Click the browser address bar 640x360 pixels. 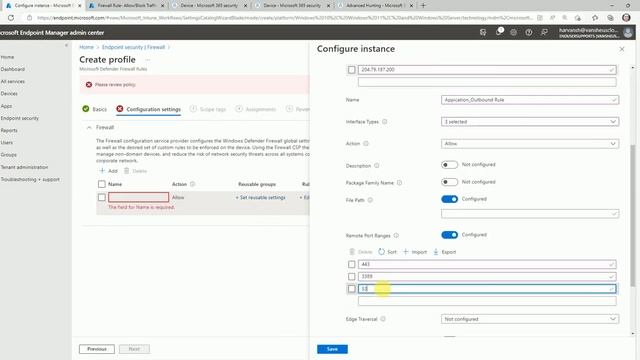coord(284,18)
